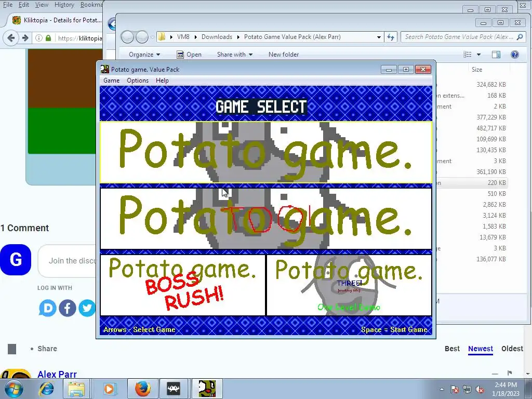This screenshot has width=532, height=399.
Task: Log in with the Facebook icon
Action: [x=68, y=308]
